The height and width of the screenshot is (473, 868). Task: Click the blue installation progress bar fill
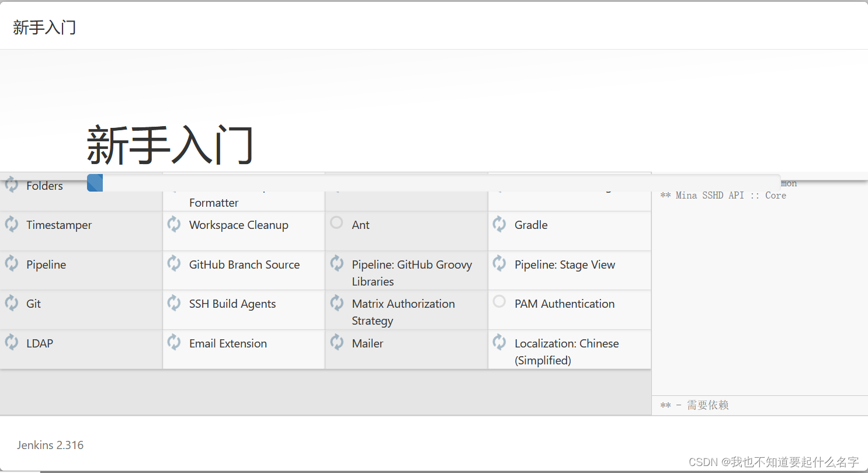(x=95, y=183)
